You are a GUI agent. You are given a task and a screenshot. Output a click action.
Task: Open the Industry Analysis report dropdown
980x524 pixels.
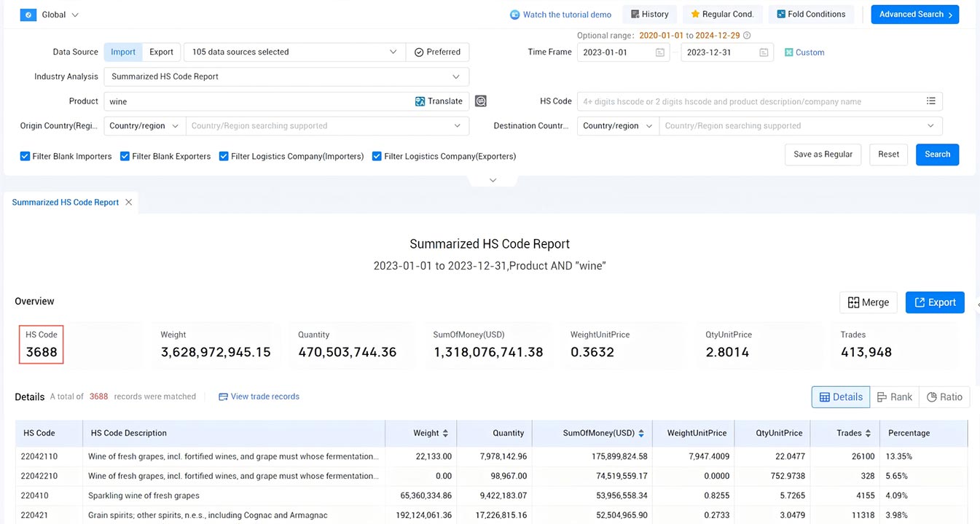point(286,77)
